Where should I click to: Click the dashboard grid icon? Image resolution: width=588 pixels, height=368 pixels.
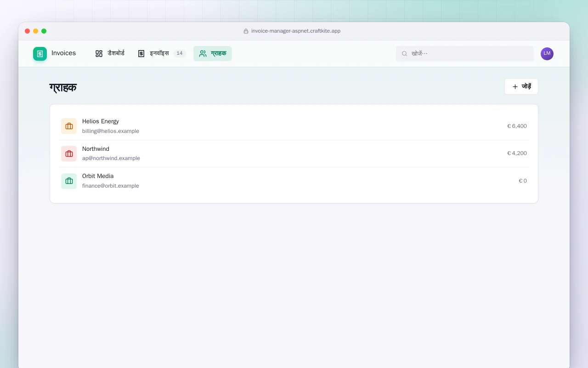click(x=99, y=53)
